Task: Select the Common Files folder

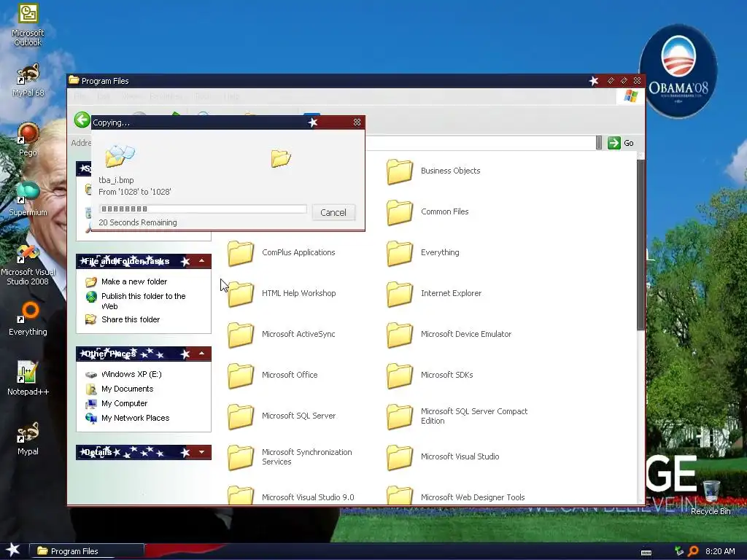Action: click(x=427, y=212)
